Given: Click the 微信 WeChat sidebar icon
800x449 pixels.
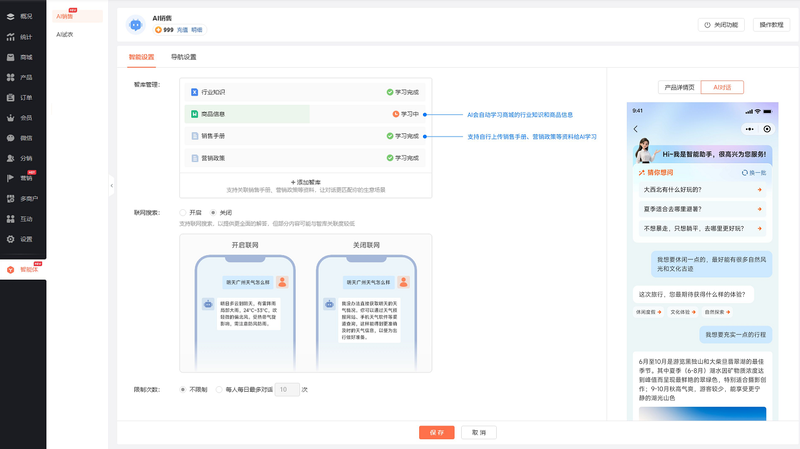Looking at the screenshot, I should pyautogui.click(x=11, y=138).
